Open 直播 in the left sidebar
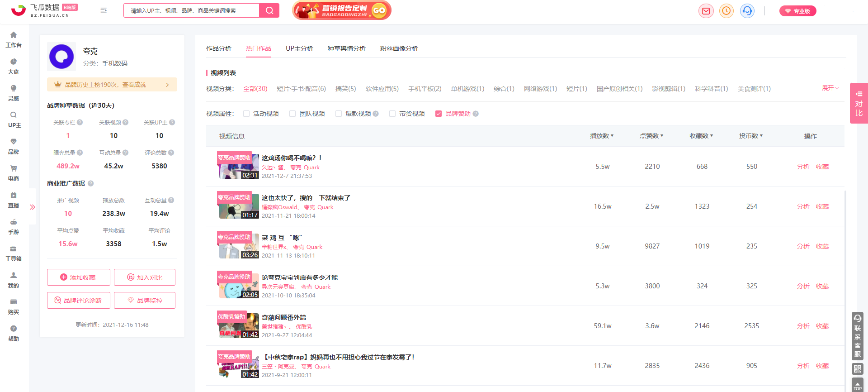The height and width of the screenshot is (392, 868). pyautogui.click(x=14, y=200)
